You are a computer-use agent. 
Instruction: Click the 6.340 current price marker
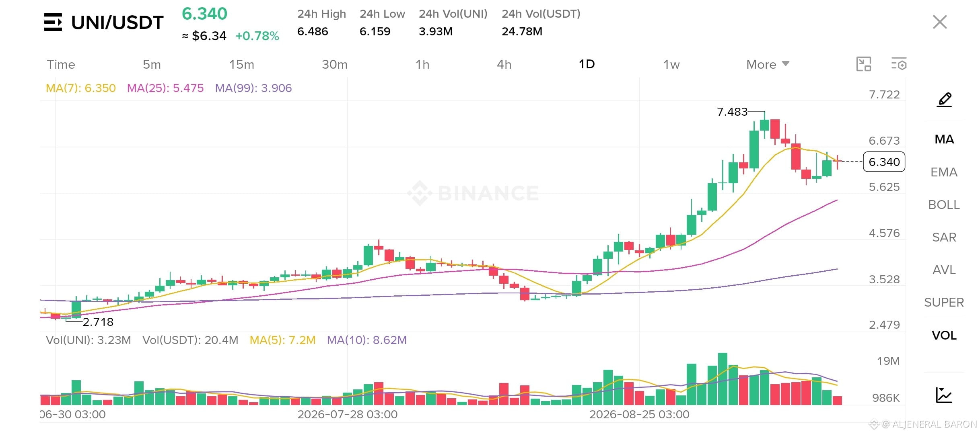click(x=884, y=162)
